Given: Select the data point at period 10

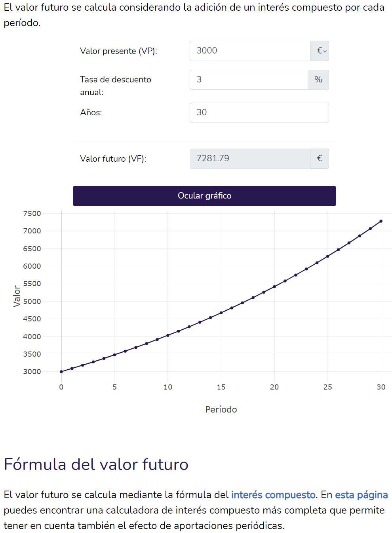Looking at the screenshot, I should 168,335.
